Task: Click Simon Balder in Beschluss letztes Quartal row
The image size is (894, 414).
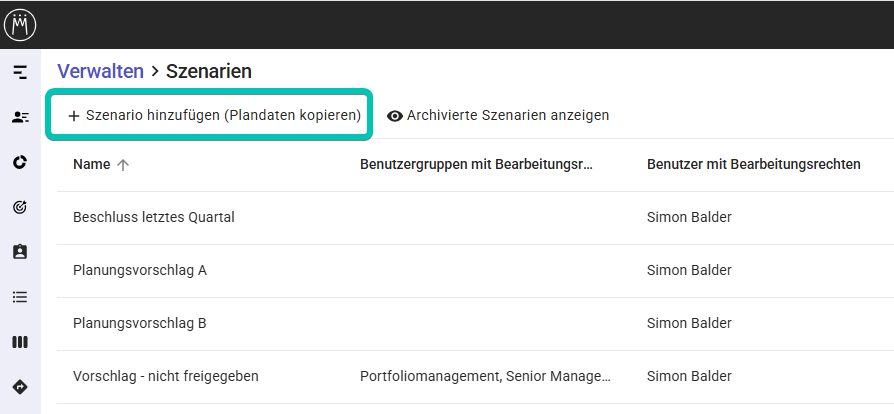Action: pyautogui.click(x=689, y=217)
